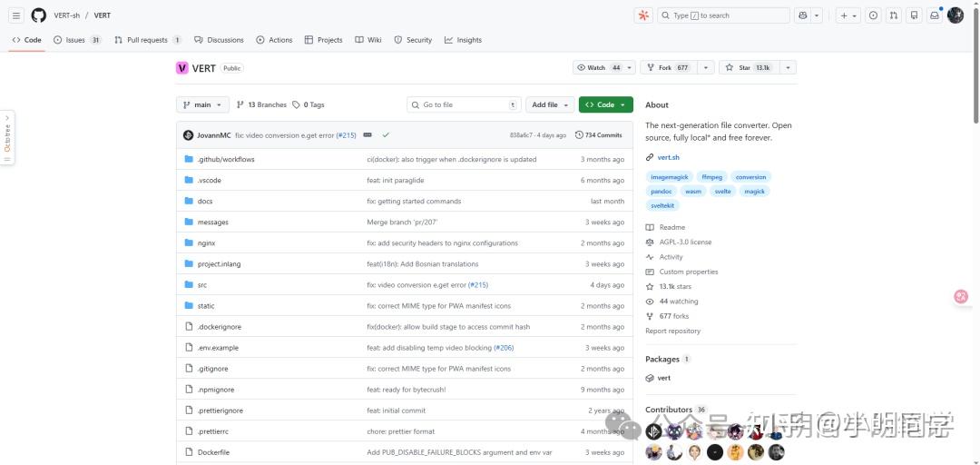The width and height of the screenshot is (980, 465).
Task: Click the repositories icon in the header
Action: coord(914,15)
